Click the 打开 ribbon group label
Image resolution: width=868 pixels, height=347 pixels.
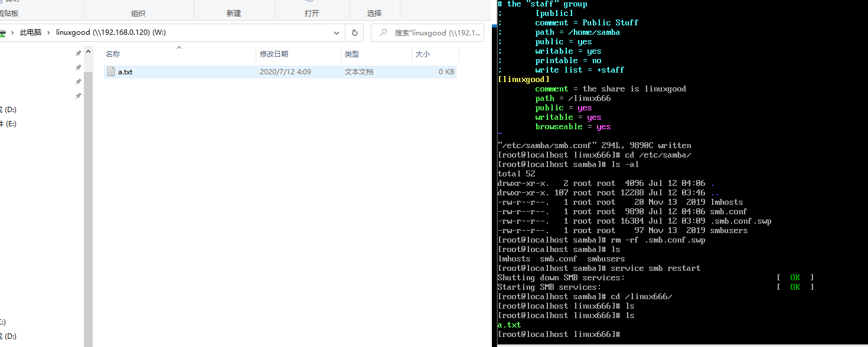point(312,13)
